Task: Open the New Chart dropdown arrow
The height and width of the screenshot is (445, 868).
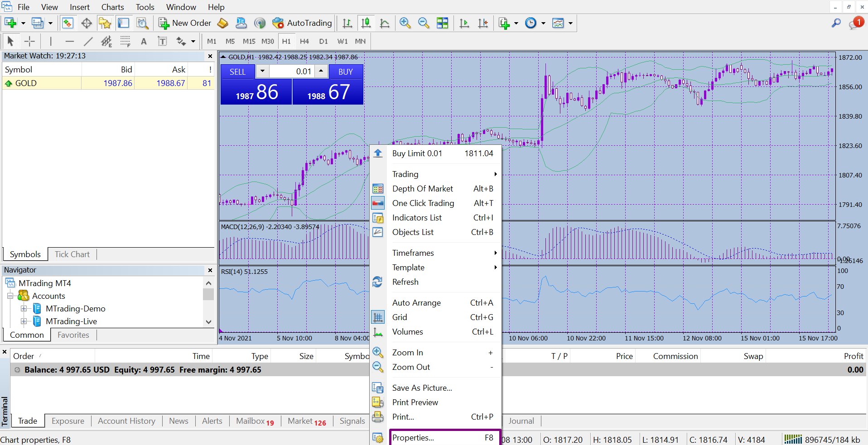Action: [23, 23]
